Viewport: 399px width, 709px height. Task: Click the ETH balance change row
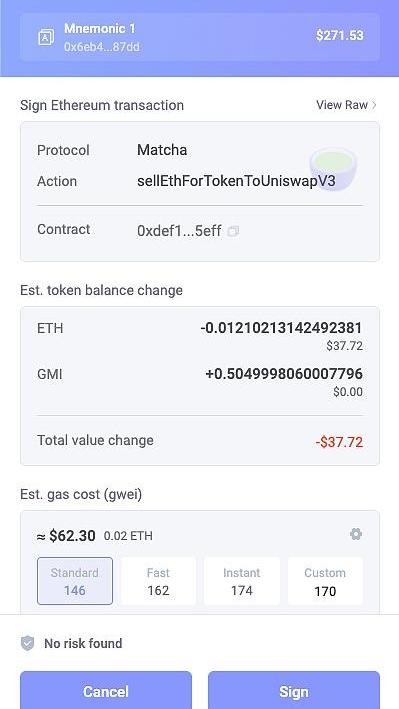200,335
